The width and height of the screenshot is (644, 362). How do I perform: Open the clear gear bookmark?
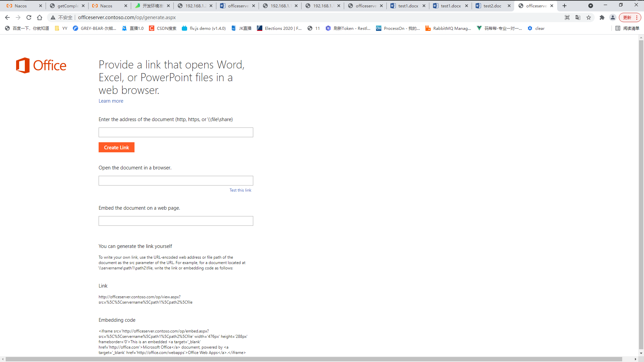click(536, 28)
